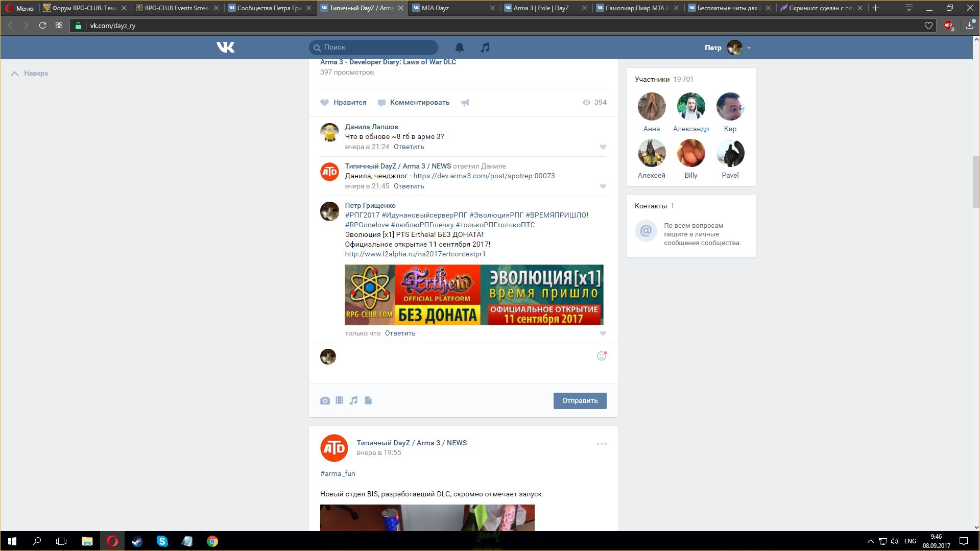Switch to Бесплатные читы tab
980x551 pixels.
[x=730, y=8]
